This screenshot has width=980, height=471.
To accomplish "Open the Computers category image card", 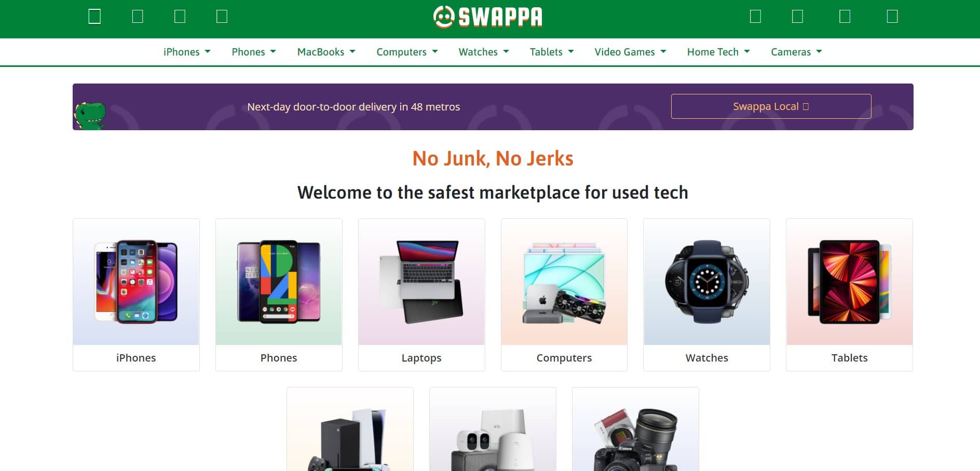I will [x=564, y=282].
